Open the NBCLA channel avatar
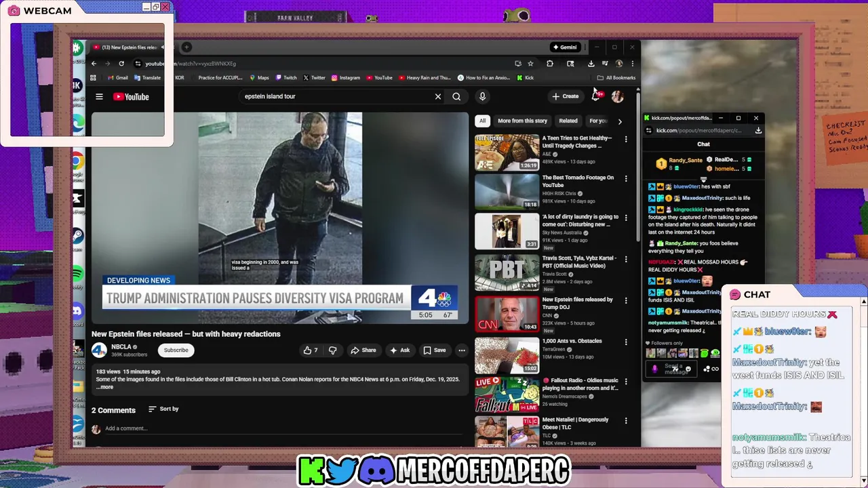 click(99, 350)
